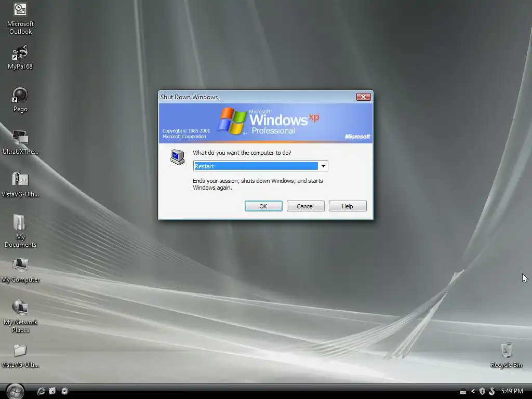The height and width of the screenshot is (399, 532).
Task: Open the shutdown action dropdown arrow
Action: (x=323, y=166)
